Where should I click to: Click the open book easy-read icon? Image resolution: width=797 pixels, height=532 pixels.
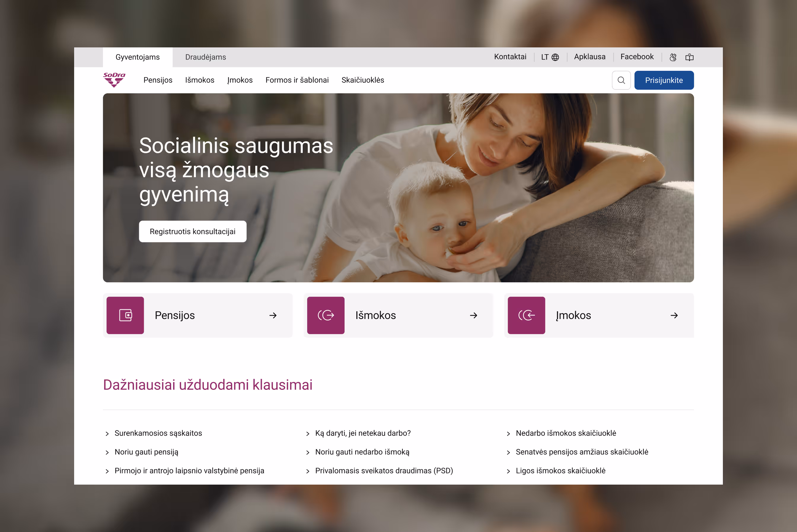[x=689, y=57]
